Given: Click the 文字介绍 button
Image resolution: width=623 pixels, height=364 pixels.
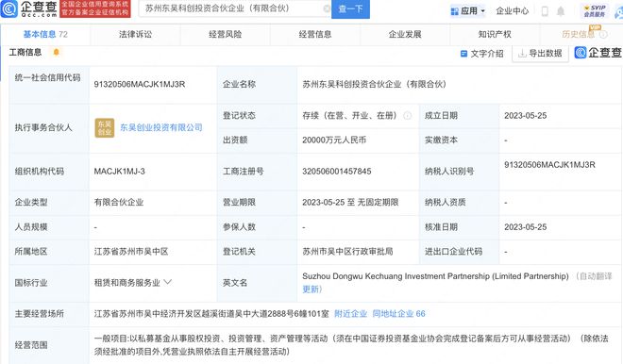Looking at the screenshot, I should [481, 53].
